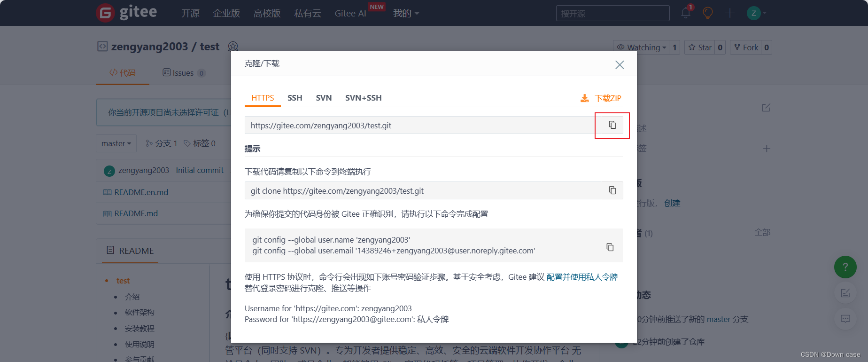Expand the master branch dropdown
The height and width of the screenshot is (362, 868).
pos(116,143)
